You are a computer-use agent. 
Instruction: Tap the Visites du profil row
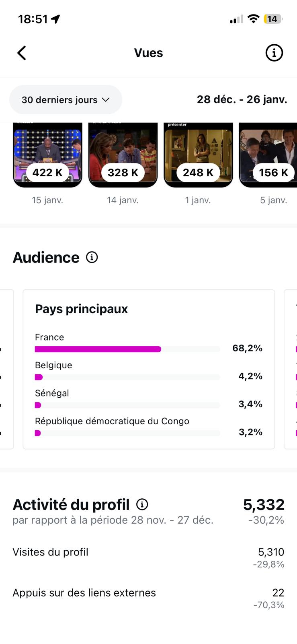(x=148, y=557)
